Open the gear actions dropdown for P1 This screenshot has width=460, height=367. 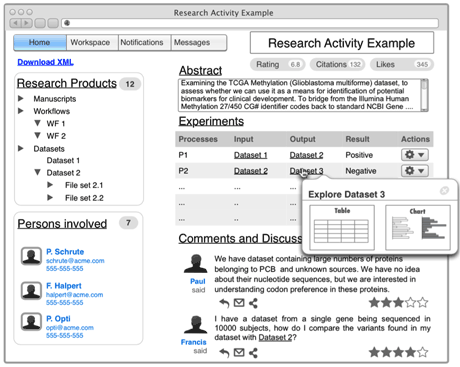click(415, 155)
